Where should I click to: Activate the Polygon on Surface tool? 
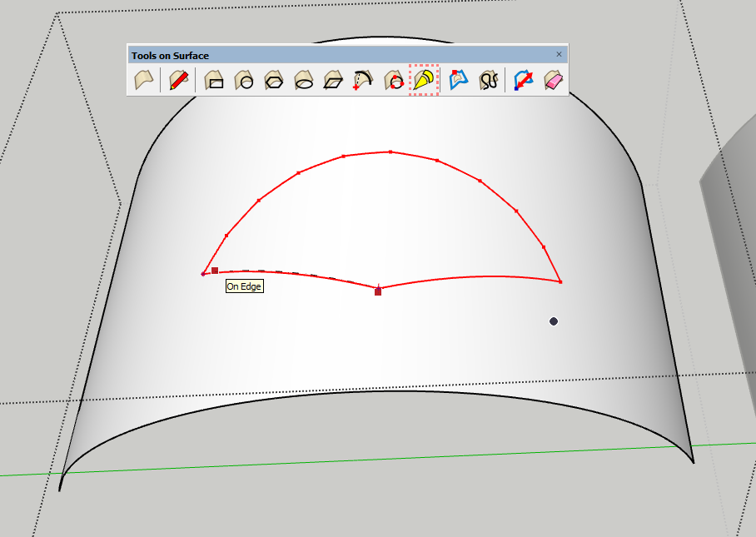click(x=274, y=81)
